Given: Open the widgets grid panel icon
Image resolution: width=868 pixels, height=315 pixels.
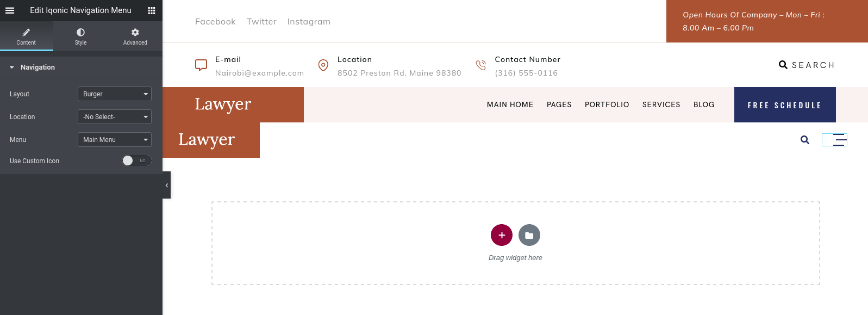Looking at the screenshot, I should [152, 10].
